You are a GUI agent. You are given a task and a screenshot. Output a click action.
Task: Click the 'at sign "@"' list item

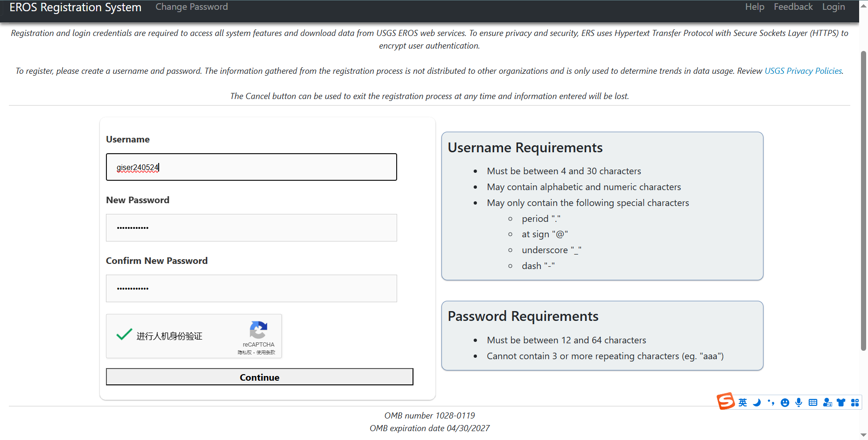(545, 234)
